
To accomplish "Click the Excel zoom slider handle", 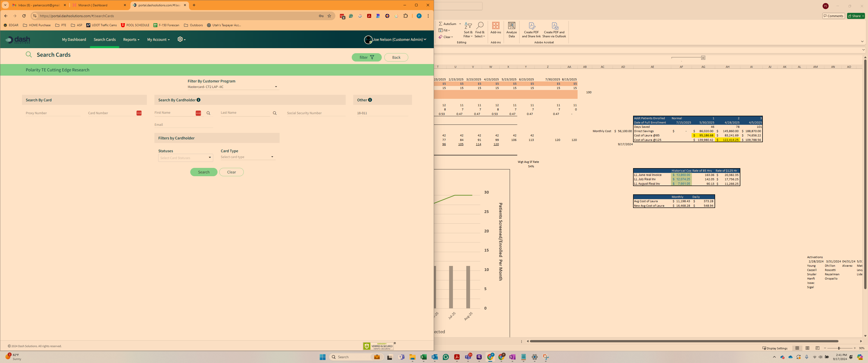I will tap(839, 348).
